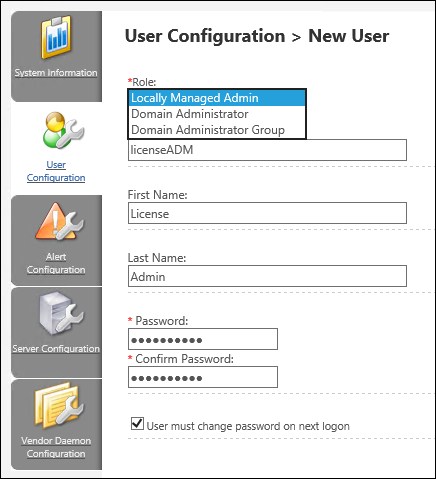Viewport: 436px width, 479px height.
Task: Click into the Confirm Password field
Action: coord(203,377)
